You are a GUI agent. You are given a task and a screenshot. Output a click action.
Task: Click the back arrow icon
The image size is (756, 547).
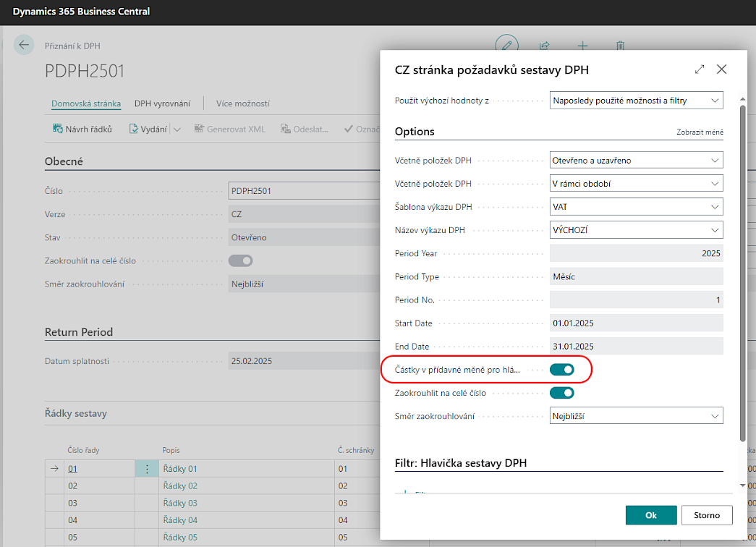(x=25, y=45)
